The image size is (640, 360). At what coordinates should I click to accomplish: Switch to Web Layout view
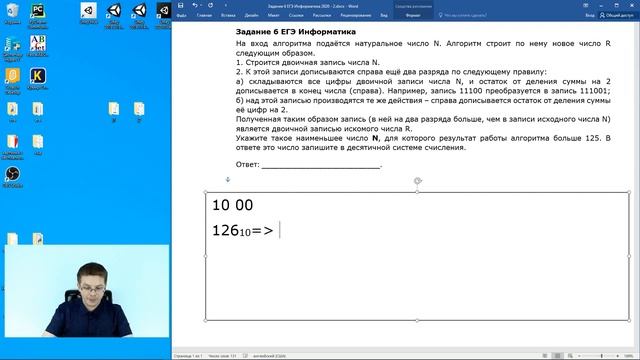(x=570, y=356)
